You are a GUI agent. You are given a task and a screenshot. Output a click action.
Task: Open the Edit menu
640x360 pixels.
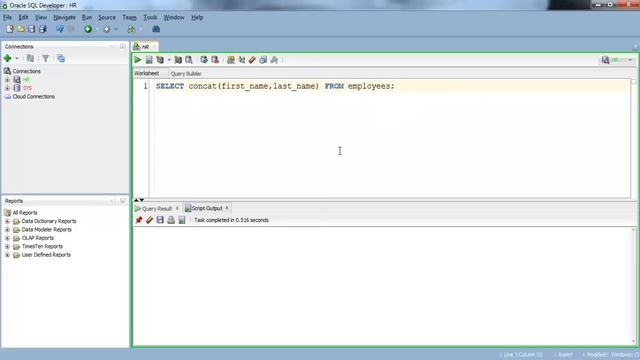[23, 18]
